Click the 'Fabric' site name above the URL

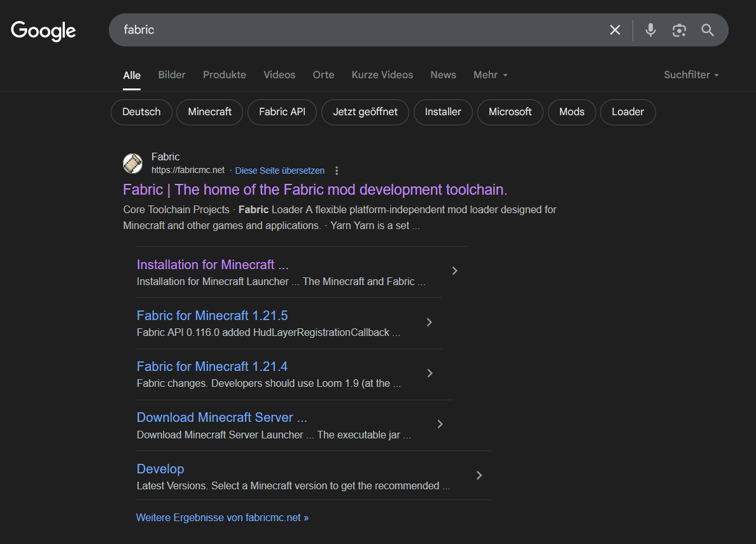pos(165,157)
